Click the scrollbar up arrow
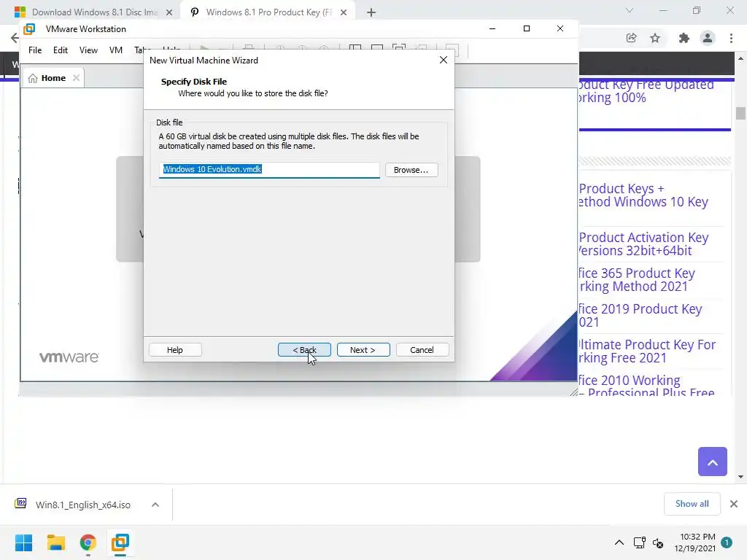Screen dimensions: 747x560 pyautogui.click(x=740, y=58)
